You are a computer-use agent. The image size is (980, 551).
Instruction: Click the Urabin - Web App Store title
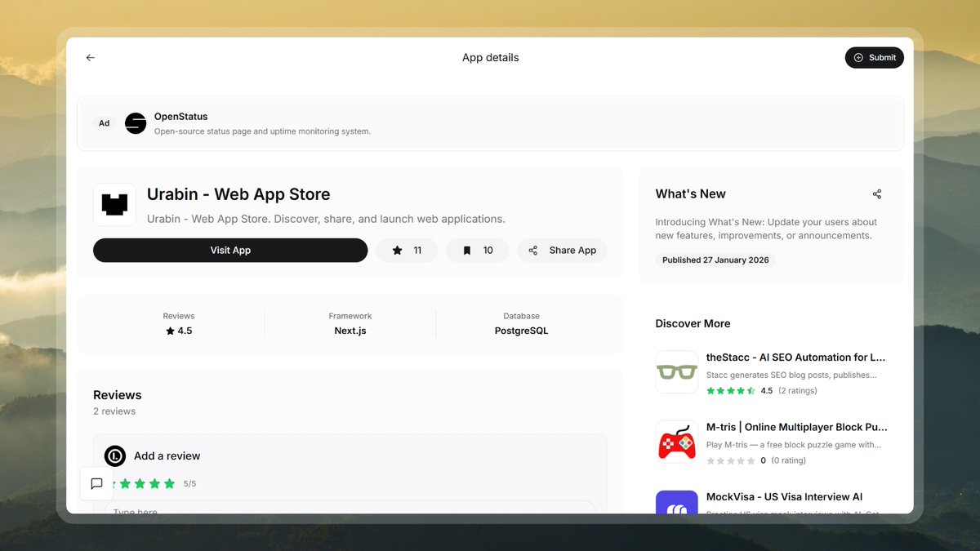(x=238, y=194)
